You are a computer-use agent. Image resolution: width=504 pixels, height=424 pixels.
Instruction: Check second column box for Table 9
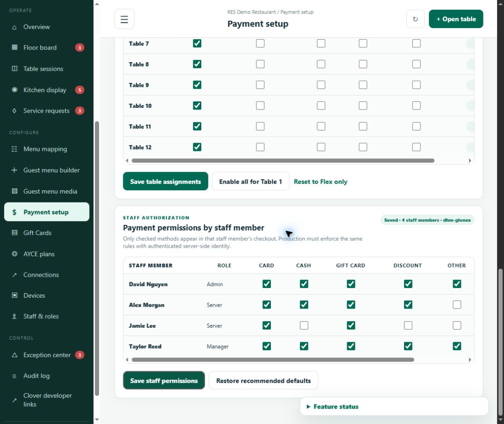click(260, 85)
